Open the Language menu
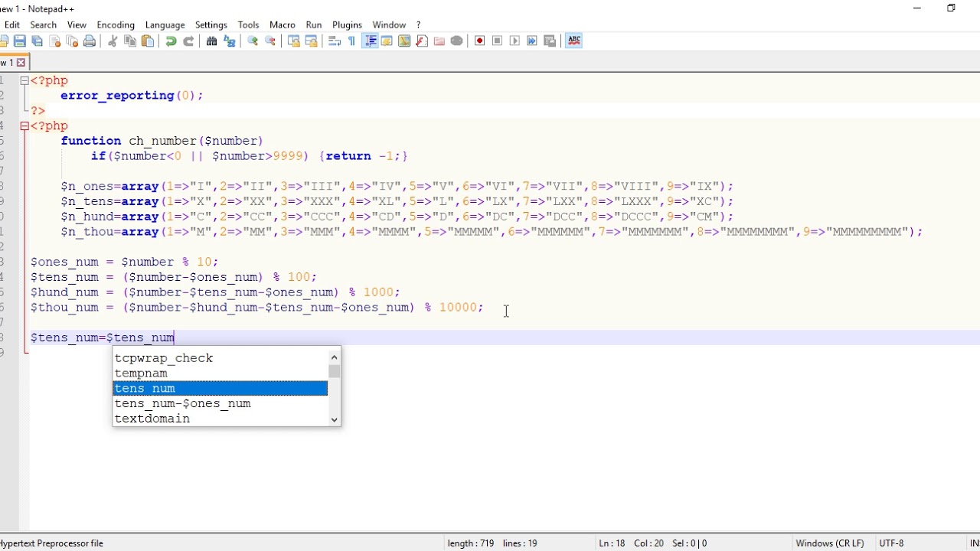 165,24
